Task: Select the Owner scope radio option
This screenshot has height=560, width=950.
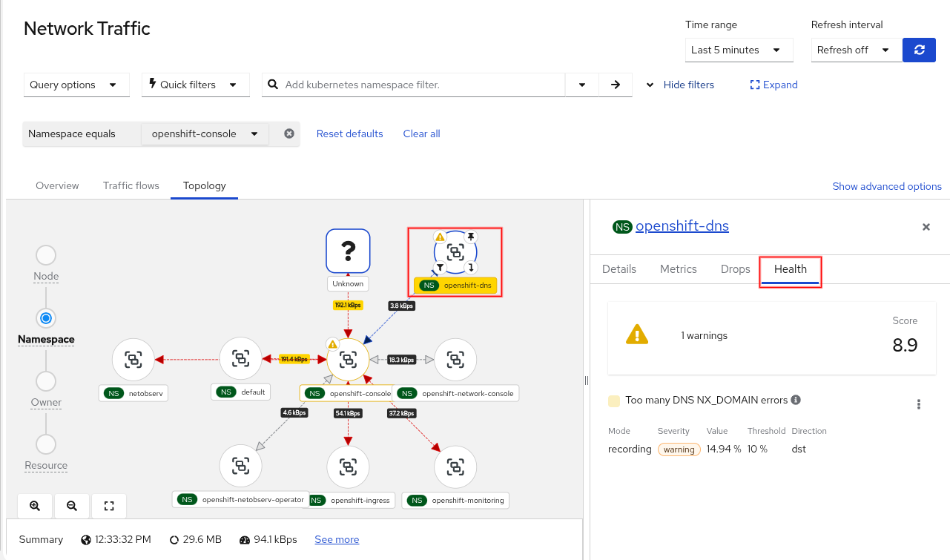Action: [46, 381]
